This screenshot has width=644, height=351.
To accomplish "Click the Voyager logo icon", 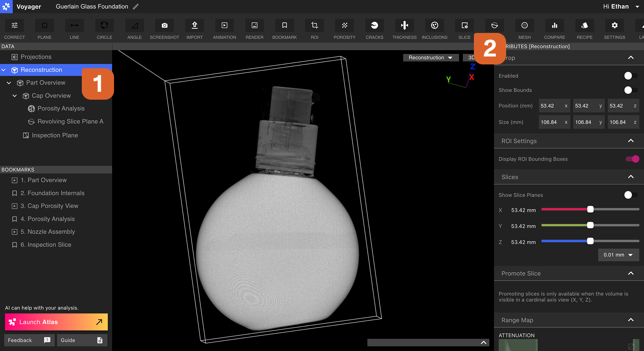I will pos(6,6).
